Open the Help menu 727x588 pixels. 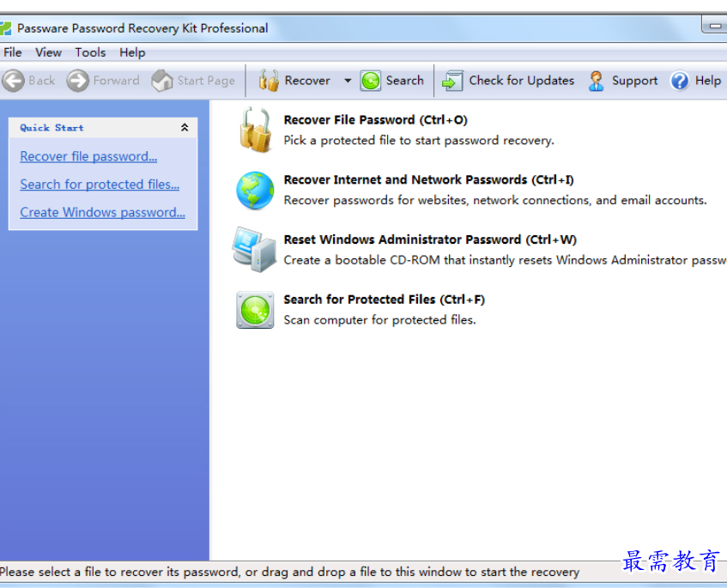point(132,52)
